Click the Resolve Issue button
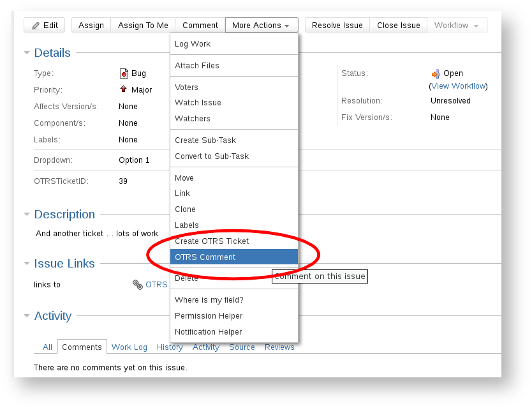This screenshot has height=408, width=532. pyautogui.click(x=337, y=26)
